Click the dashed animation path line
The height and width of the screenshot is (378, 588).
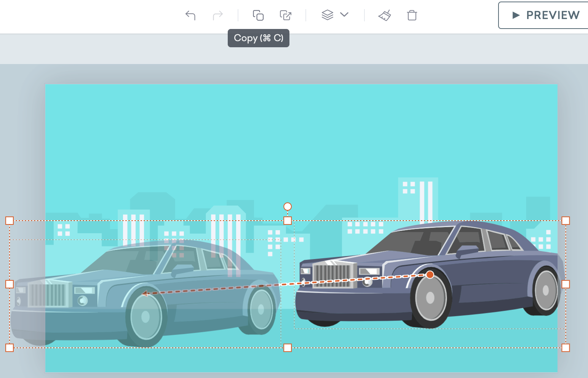point(289,284)
